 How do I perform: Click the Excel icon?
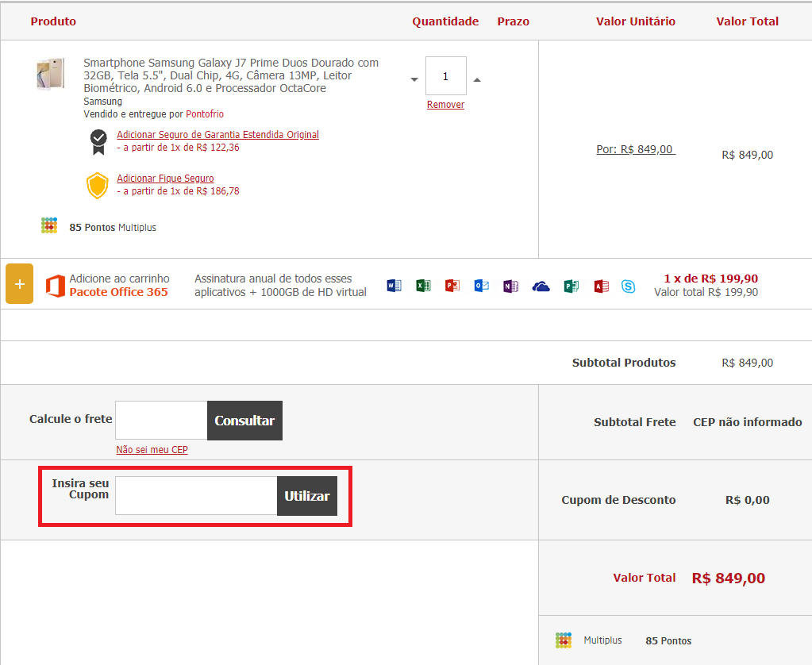423,286
